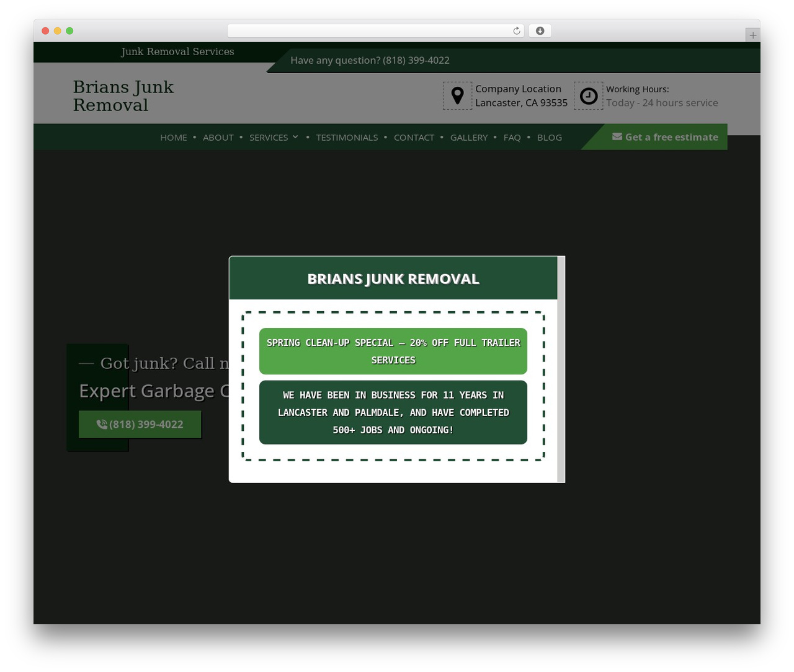This screenshot has height=672, width=794.
Task: Click the browser download icon
Action: [540, 31]
